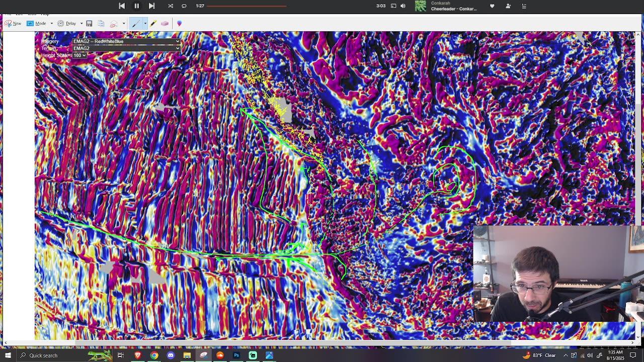Toggle shuffle in music player
The image size is (644, 362).
coord(171,6)
